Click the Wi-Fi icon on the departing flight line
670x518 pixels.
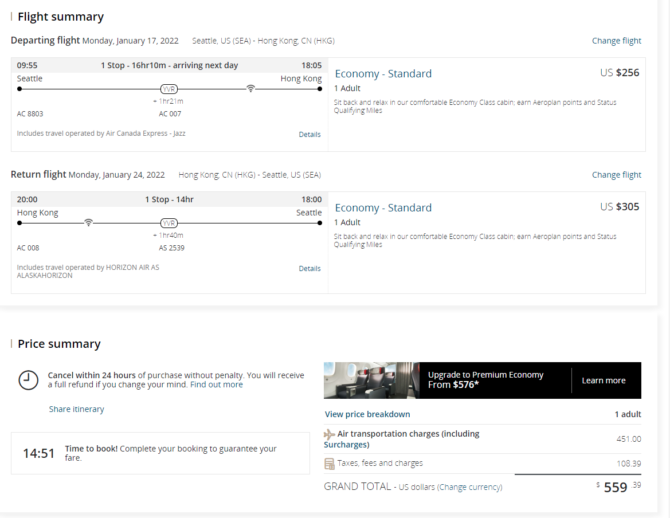tap(251, 88)
